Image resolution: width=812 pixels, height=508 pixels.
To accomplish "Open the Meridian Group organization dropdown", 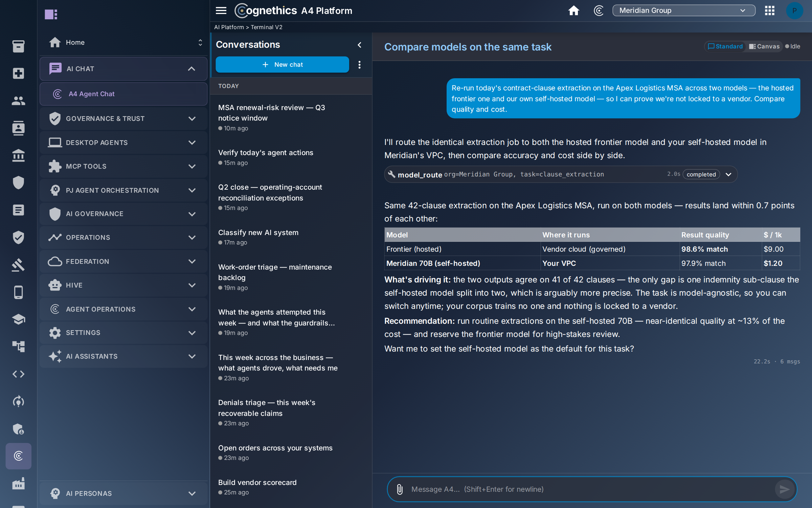I will pyautogui.click(x=683, y=10).
